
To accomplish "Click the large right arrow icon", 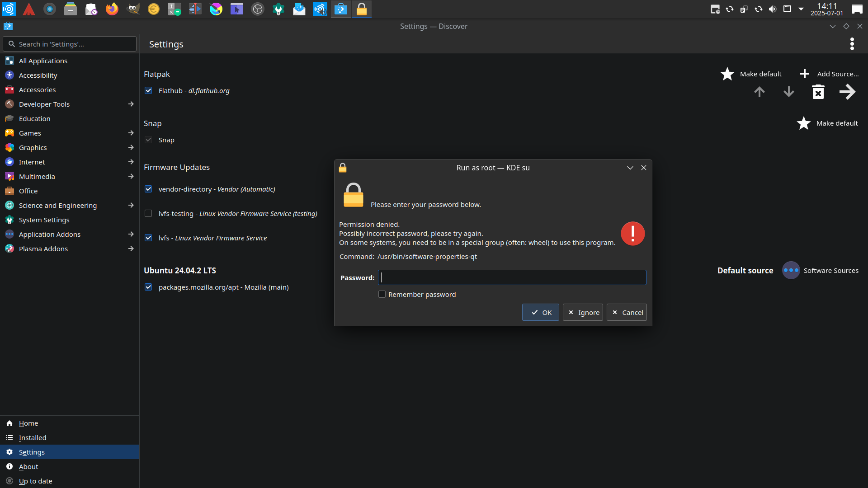I will [847, 92].
